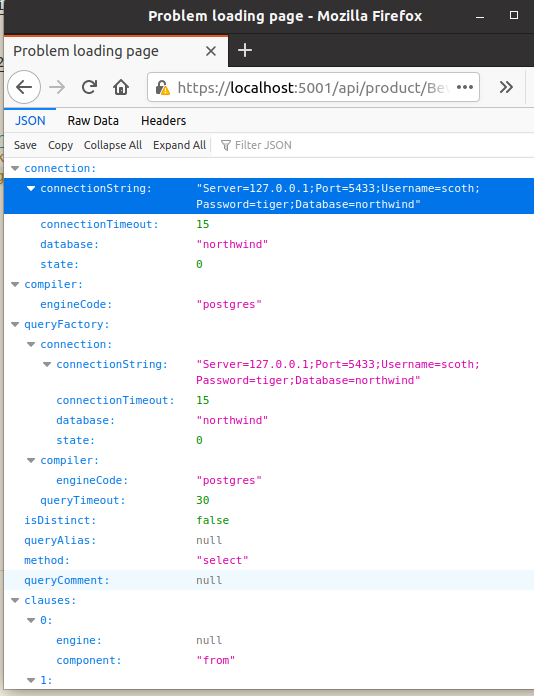534x696 pixels.
Task: Go back using the back arrow button
Action: pos(24,87)
